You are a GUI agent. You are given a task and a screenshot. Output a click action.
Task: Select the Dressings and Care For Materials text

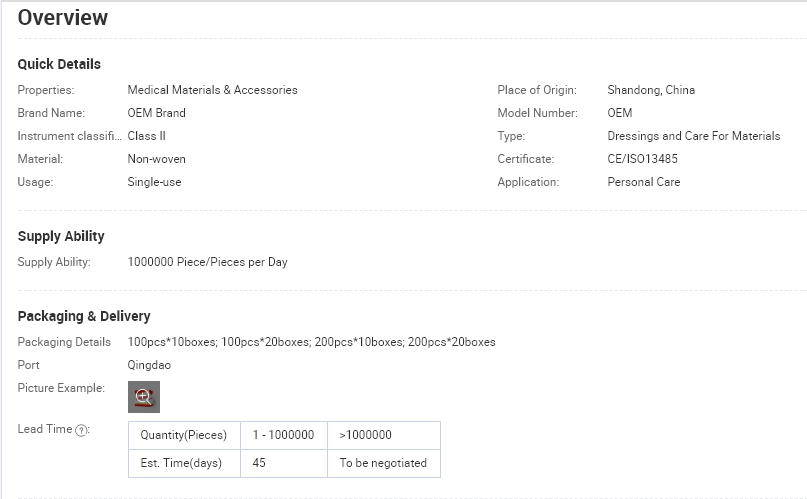(x=693, y=136)
